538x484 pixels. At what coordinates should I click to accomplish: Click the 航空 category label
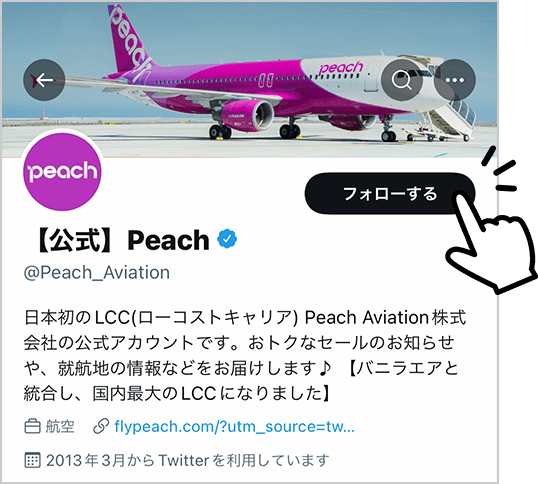(x=60, y=426)
